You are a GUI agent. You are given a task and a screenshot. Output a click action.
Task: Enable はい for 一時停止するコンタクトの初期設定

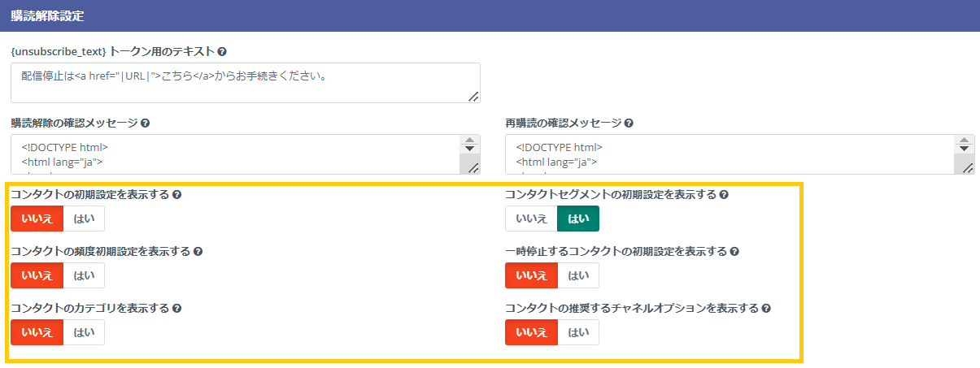pyautogui.click(x=578, y=275)
